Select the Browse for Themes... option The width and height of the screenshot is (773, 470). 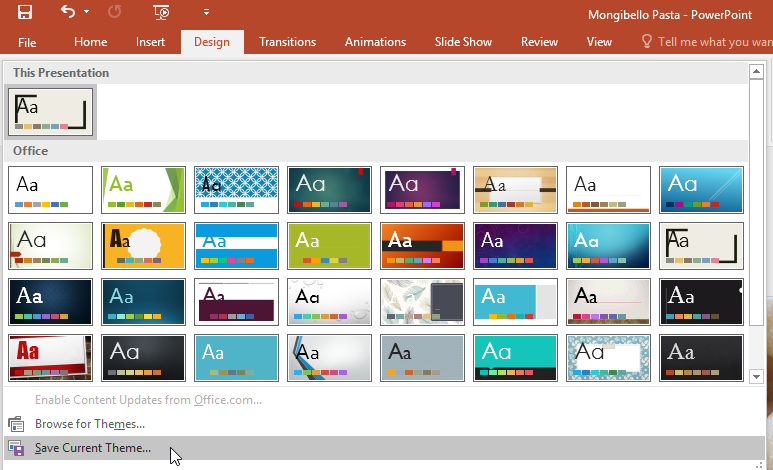pos(89,424)
